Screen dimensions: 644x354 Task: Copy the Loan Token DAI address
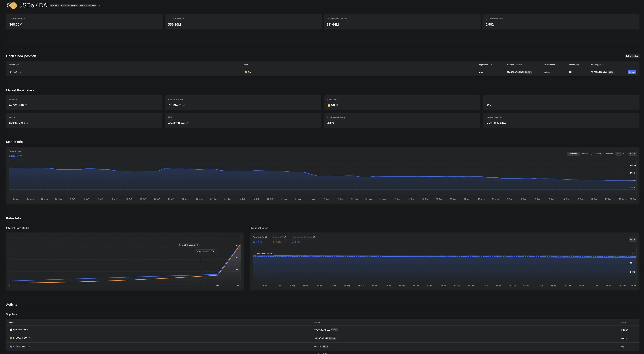337,105
